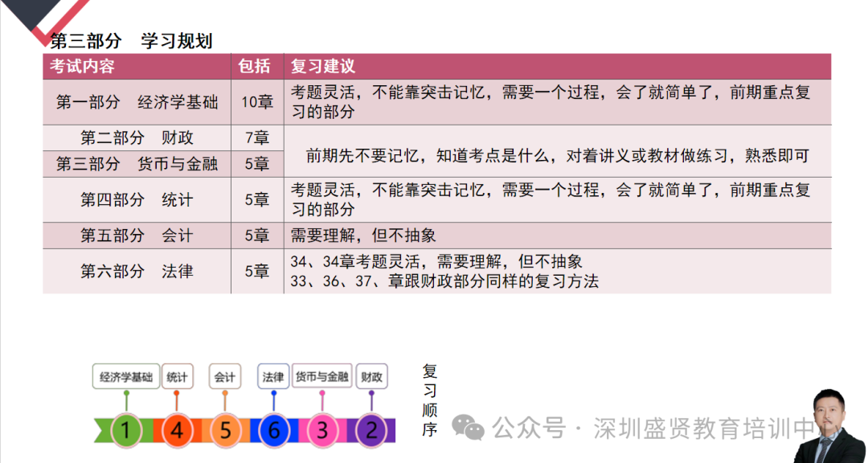Click the green number 1 circle
This screenshot has height=463, width=868.
(125, 430)
